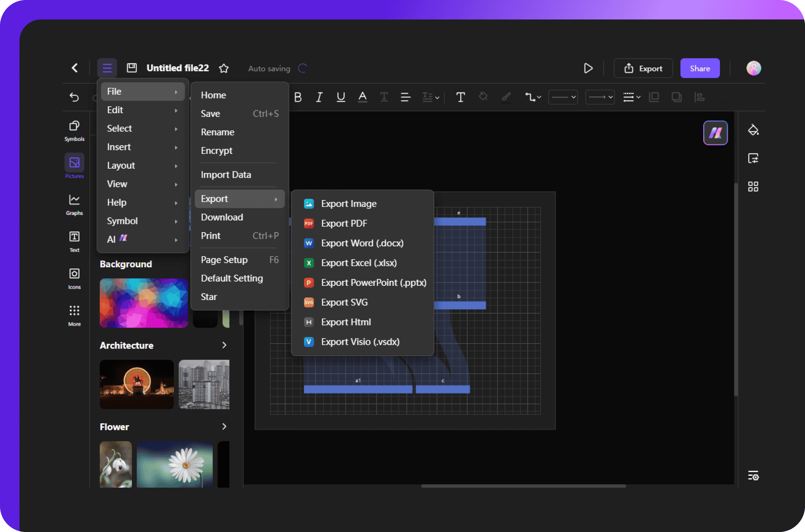
Task: Select Export Visio (.vsdx) format
Action: [361, 341]
